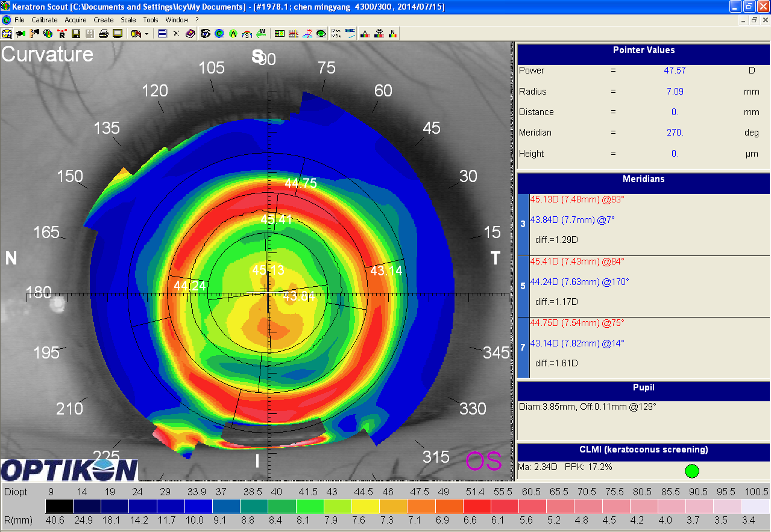Click the 43.14 value on the map
The height and width of the screenshot is (532, 771).
(x=386, y=271)
